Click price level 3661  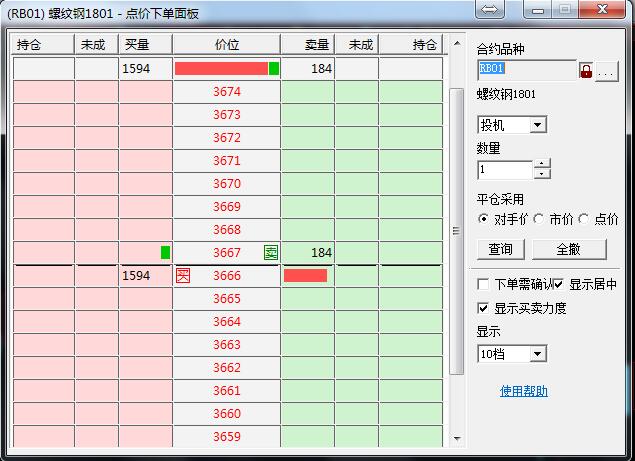227,391
